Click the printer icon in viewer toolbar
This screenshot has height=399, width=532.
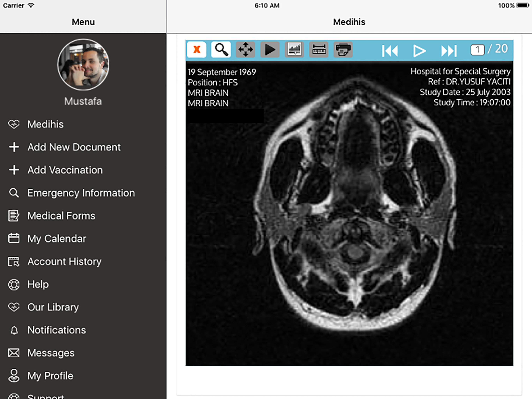point(343,50)
